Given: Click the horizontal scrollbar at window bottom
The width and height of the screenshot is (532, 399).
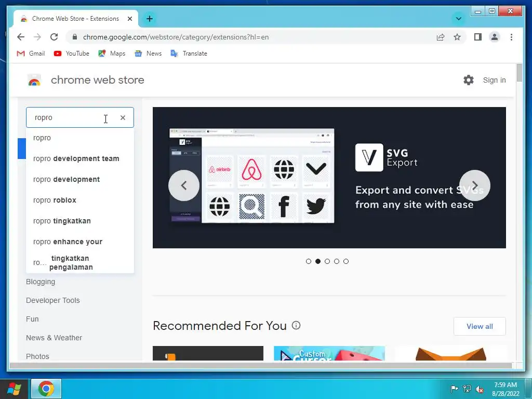Looking at the screenshot, I should pos(261,365).
